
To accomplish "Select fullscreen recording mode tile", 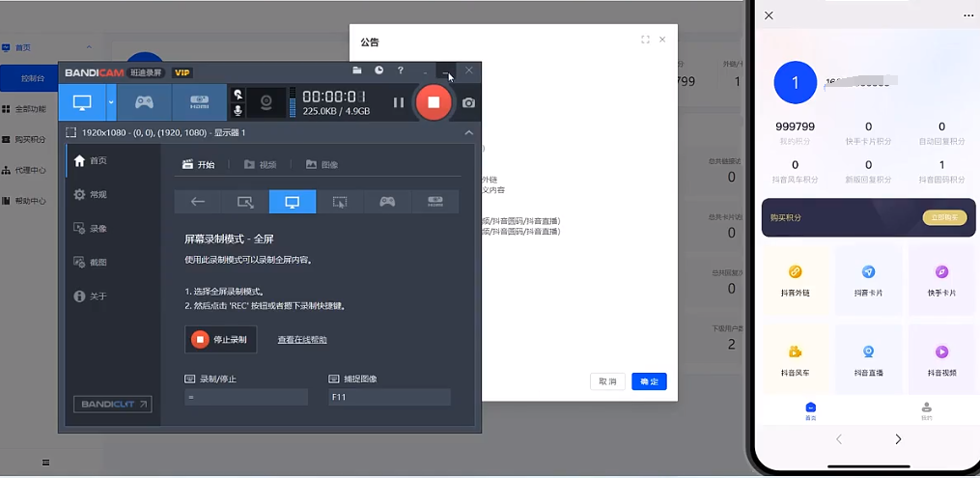I will (x=293, y=202).
